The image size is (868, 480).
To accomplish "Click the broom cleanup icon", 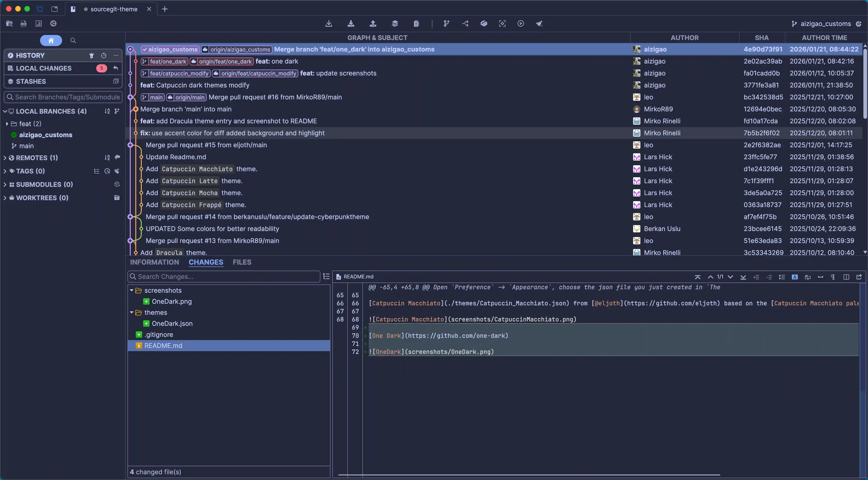I will coord(539,23).
